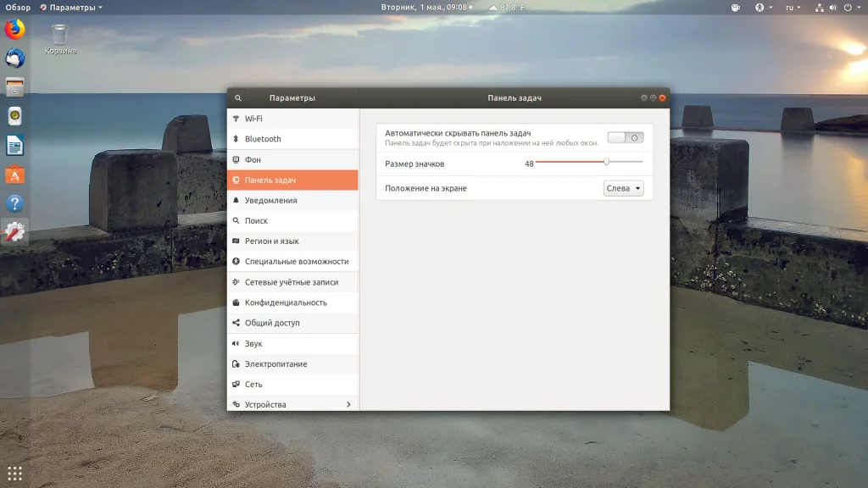Launch LibreOffice Writer from the dock
This screenshot has width=868, height=488.
15,146
